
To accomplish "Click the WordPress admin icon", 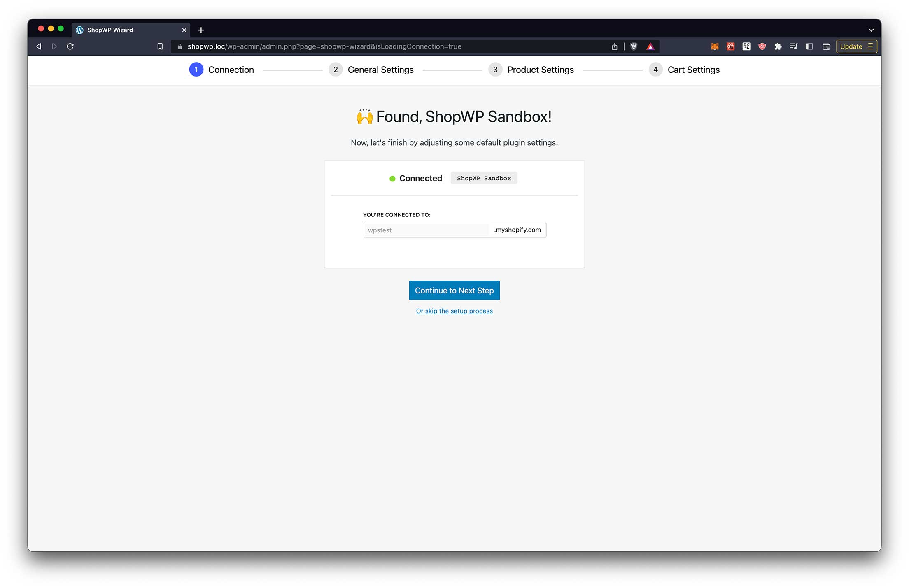I will [x=79, y=30].
